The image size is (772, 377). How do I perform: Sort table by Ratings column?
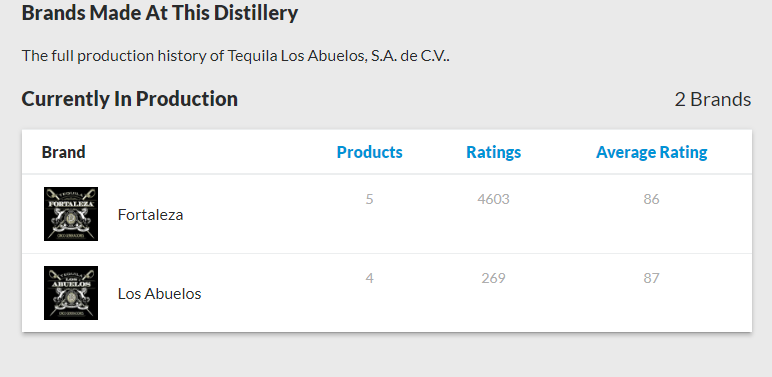pos(493,152)
